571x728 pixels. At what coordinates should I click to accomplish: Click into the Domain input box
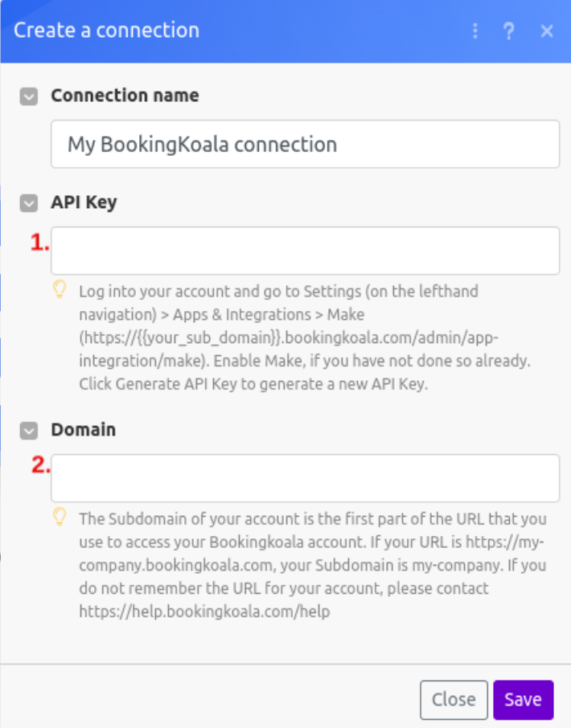coord(305,478)
